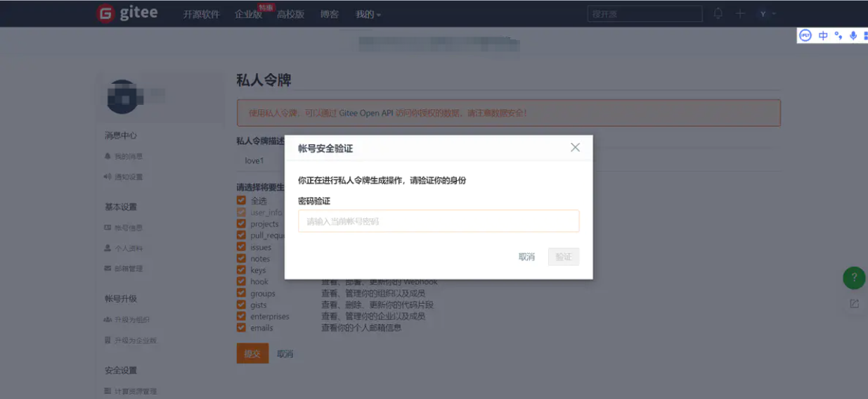Open the notifications bell icon
This screenshot has height=399, width=868.
[718, 13]
